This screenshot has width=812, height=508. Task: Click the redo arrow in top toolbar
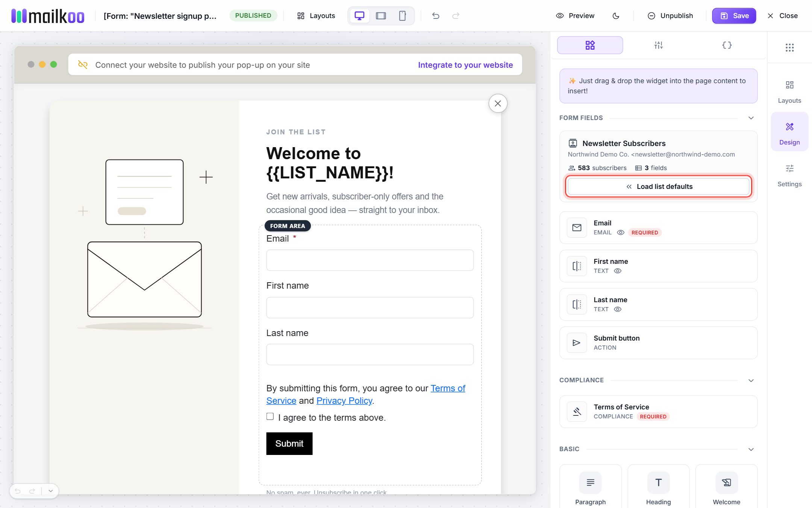coord(456,16)
